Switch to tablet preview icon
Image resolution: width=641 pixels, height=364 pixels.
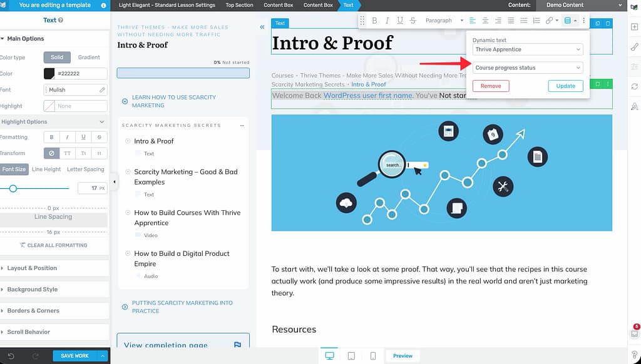(351, 356)
